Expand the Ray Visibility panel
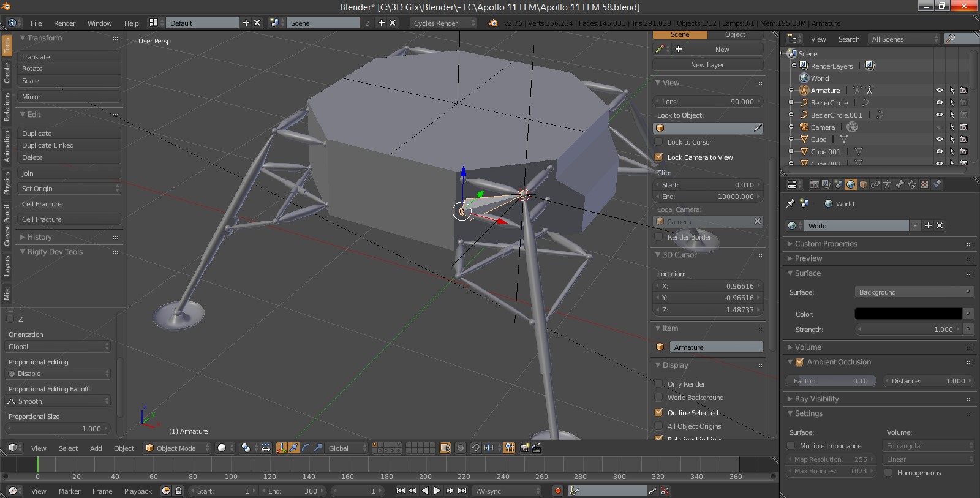This screenshot has height=498, width=980. [x=816, y=399]
